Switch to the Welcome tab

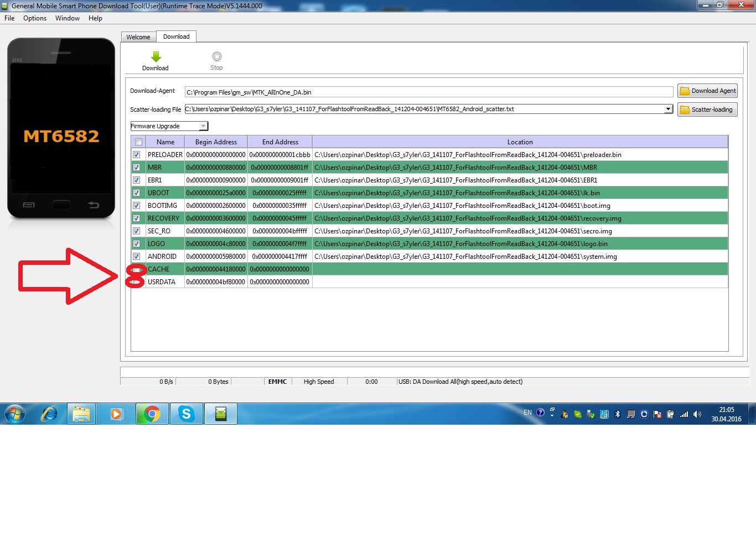[138, 37]
